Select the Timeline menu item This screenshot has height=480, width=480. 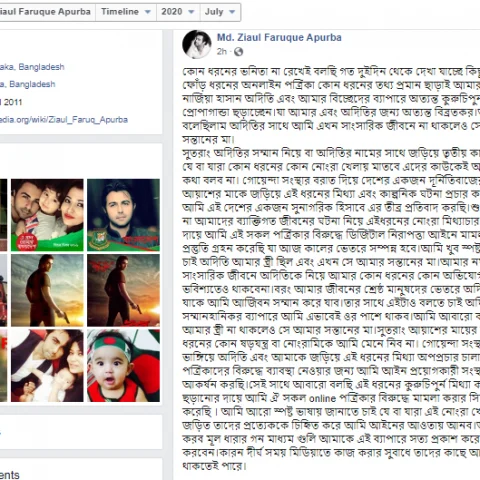pos(126,12)
